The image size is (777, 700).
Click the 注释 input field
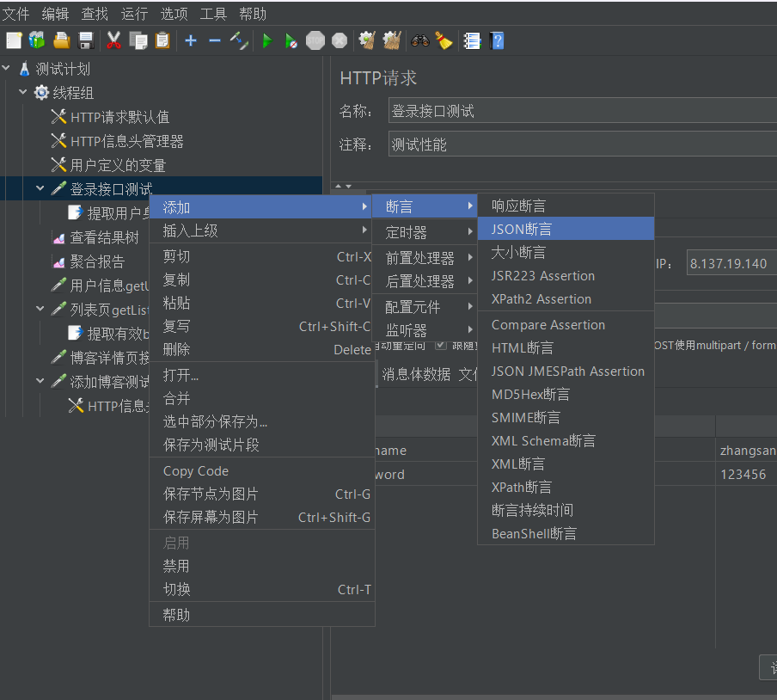[x=583, y=144]
